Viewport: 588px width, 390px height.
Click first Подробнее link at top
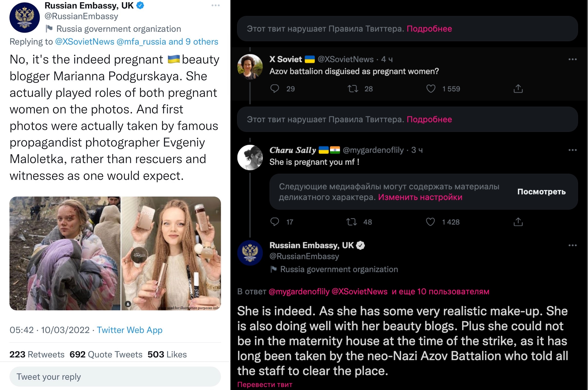[x=429, y=29]
